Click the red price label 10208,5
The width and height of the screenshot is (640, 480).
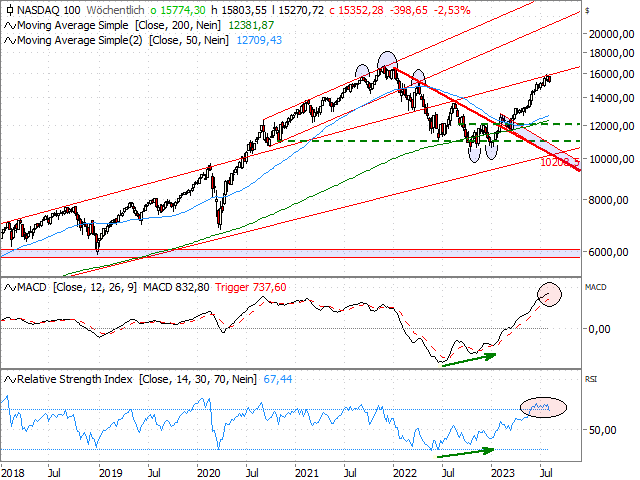[x=560, y=162]
